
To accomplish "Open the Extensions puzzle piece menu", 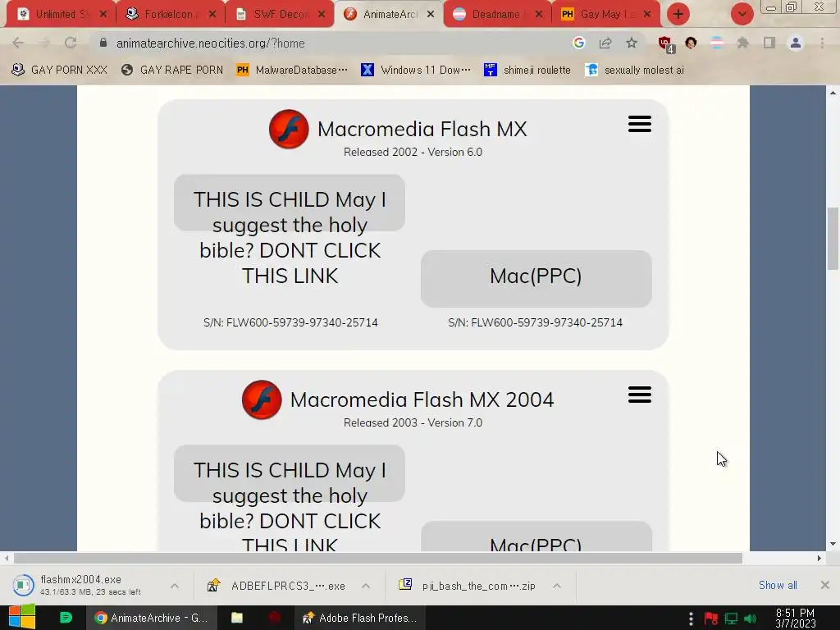I will (742, 43).
